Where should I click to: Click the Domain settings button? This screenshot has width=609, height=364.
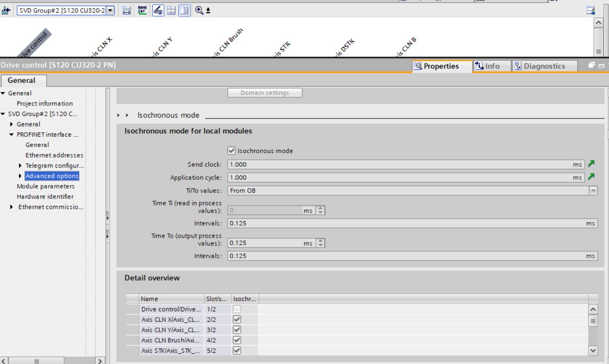[x=265, y=93]
